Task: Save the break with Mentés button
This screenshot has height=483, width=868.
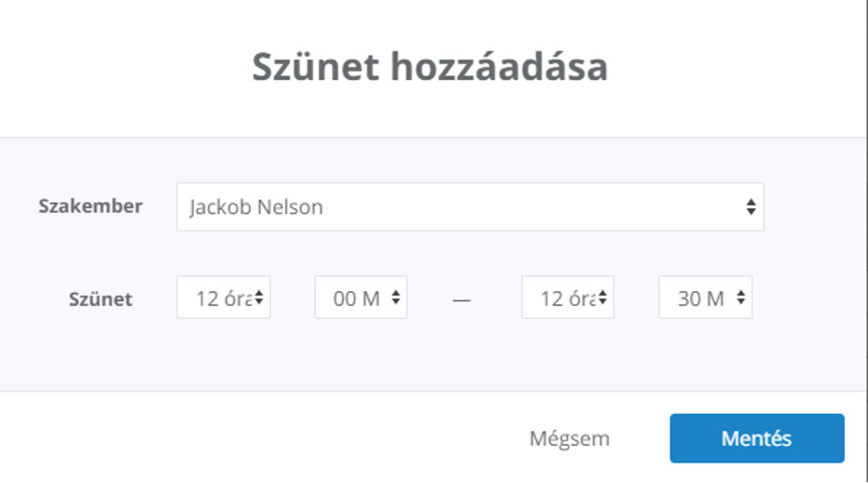Action: 757,438
